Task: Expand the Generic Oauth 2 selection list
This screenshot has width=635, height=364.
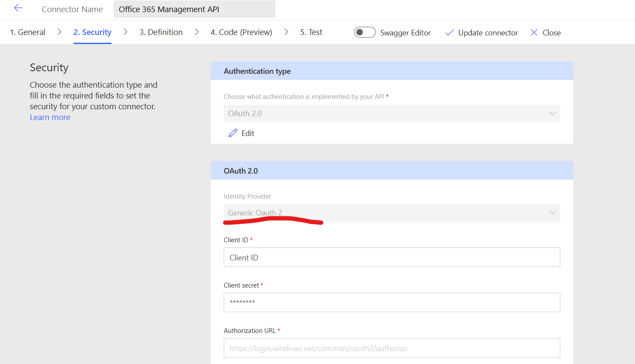Action: (552, 212)
